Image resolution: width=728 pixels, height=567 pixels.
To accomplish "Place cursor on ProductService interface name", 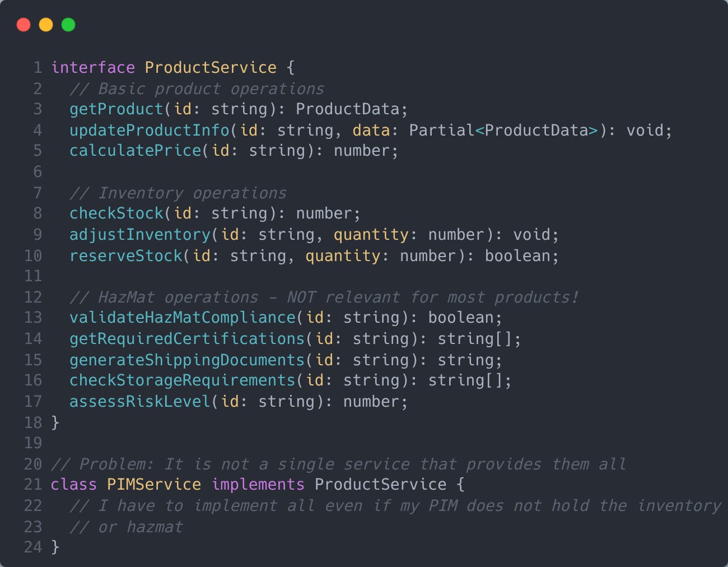I will pyautogui.click(x=211, y=68).
